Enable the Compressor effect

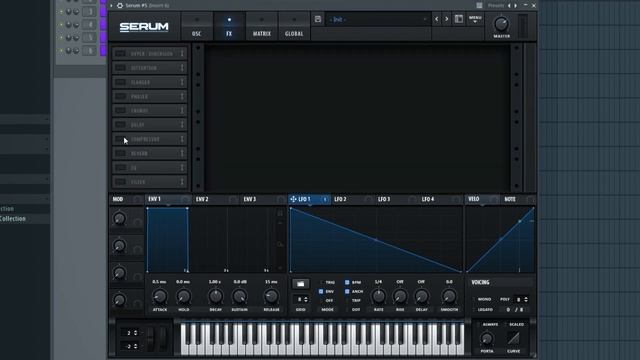pyautogui.click(x=120, y=139)
